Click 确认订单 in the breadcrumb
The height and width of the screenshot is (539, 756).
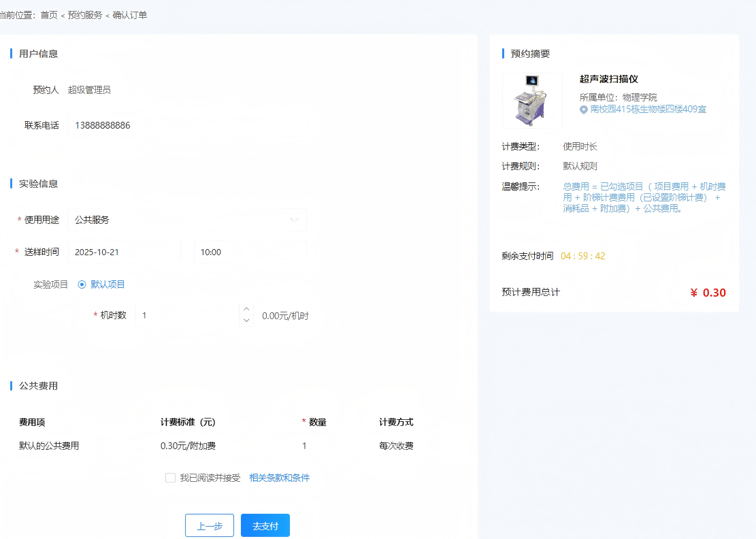(129, 15)
